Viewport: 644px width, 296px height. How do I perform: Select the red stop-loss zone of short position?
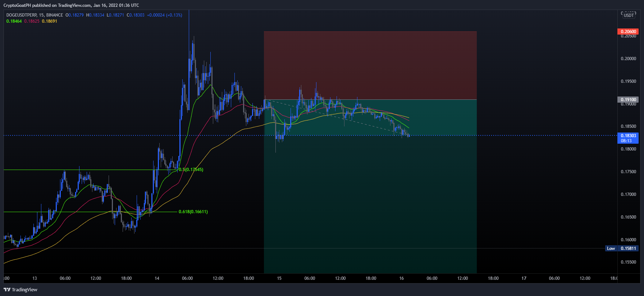point(370,66)
